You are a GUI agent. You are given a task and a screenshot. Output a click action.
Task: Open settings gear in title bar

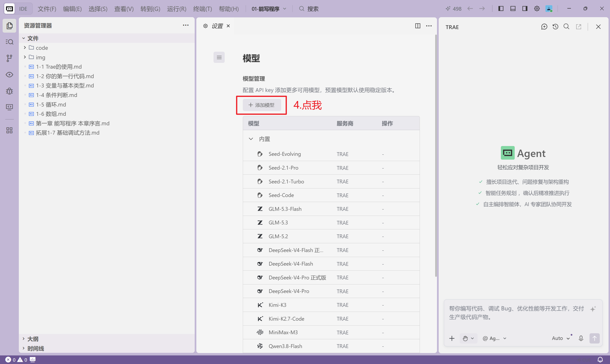pos(537,9)
